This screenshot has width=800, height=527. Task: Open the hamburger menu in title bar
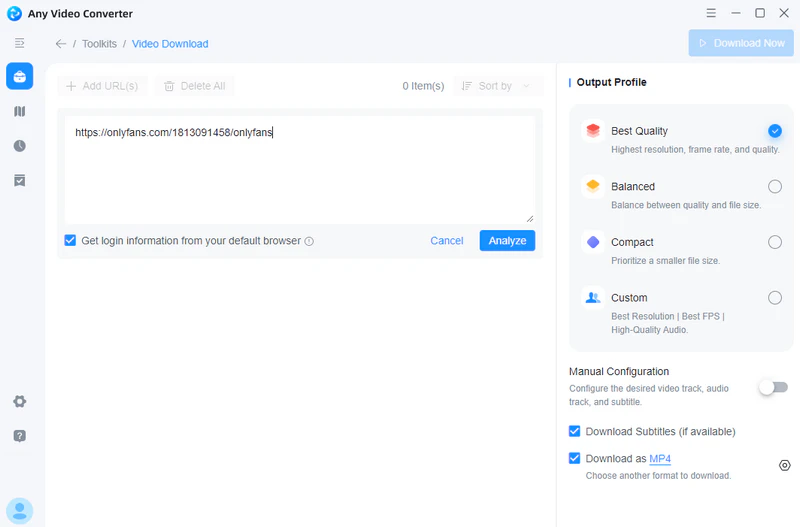click(711, 13)
